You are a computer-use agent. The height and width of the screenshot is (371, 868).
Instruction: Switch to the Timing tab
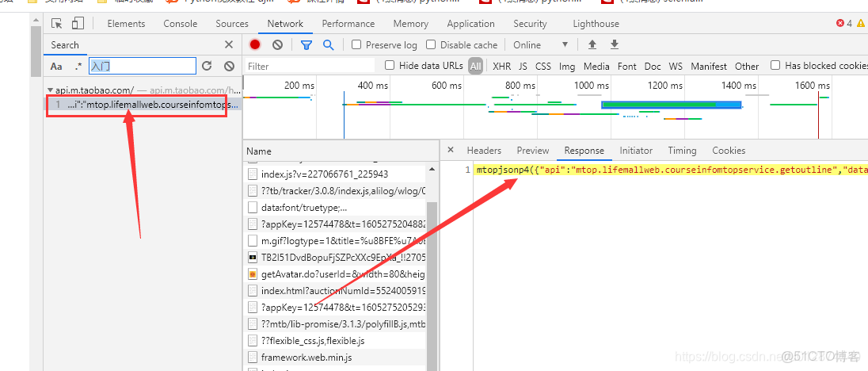pyautogui.click(x=682, y=151)
